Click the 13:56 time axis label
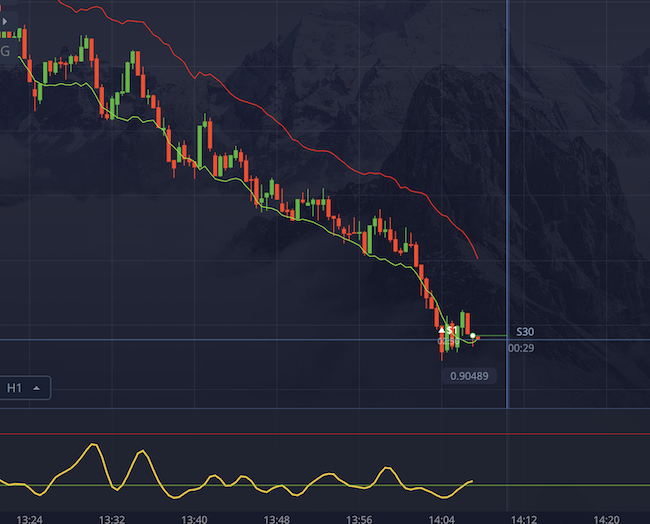650x524 pixels. click(x=358, y=519)
